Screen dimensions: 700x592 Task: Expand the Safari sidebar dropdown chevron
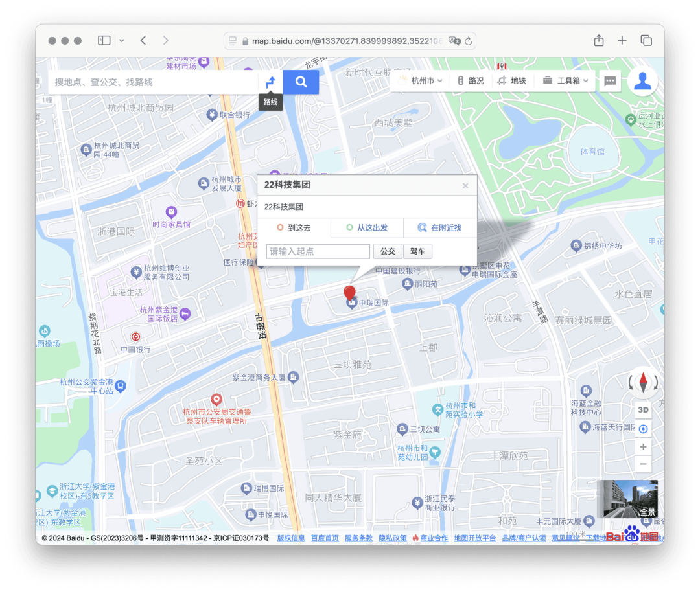(121, 41)
